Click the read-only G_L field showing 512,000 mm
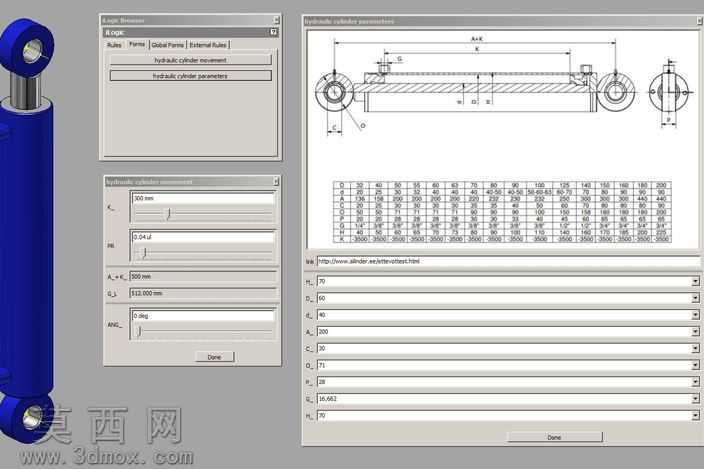 (x=203, y=293)
